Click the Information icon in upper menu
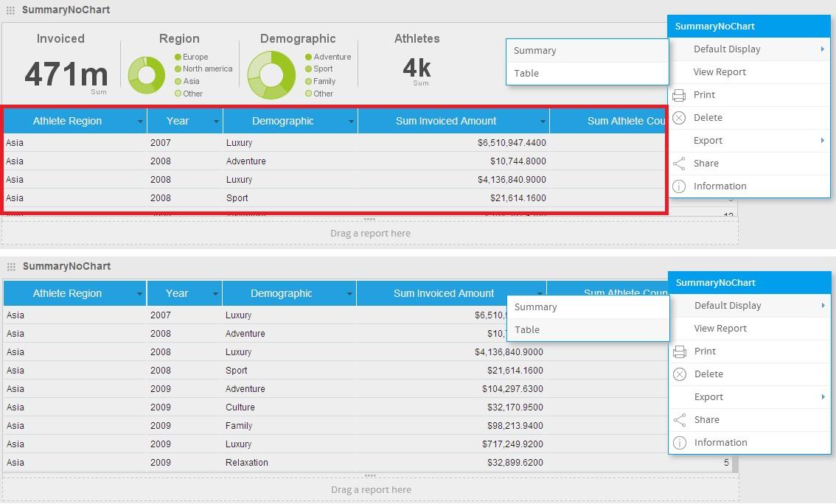Image resolution: width=836 pixels, height=504 pixels. (x=679, y=186)
